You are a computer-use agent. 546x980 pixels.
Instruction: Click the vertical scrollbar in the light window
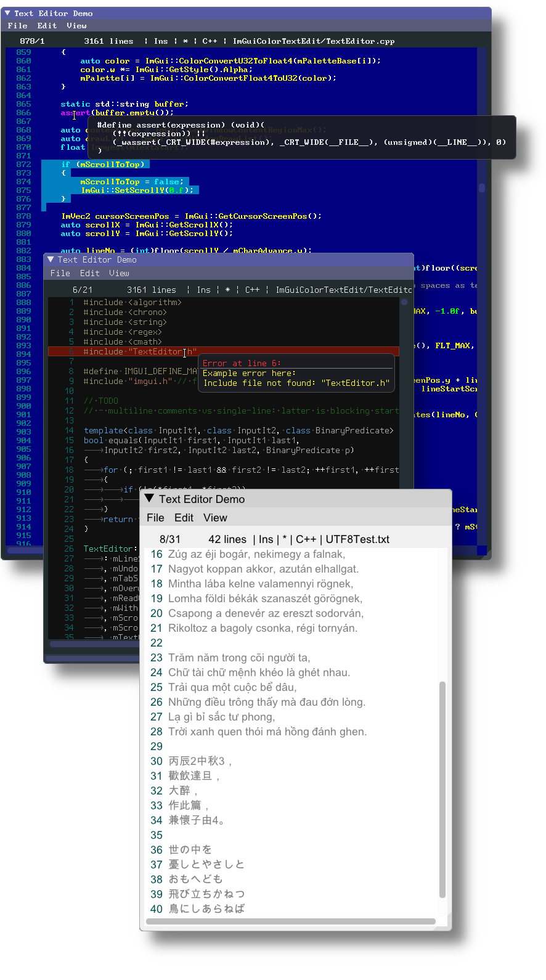pyautogui.click(x=442, y=789)
